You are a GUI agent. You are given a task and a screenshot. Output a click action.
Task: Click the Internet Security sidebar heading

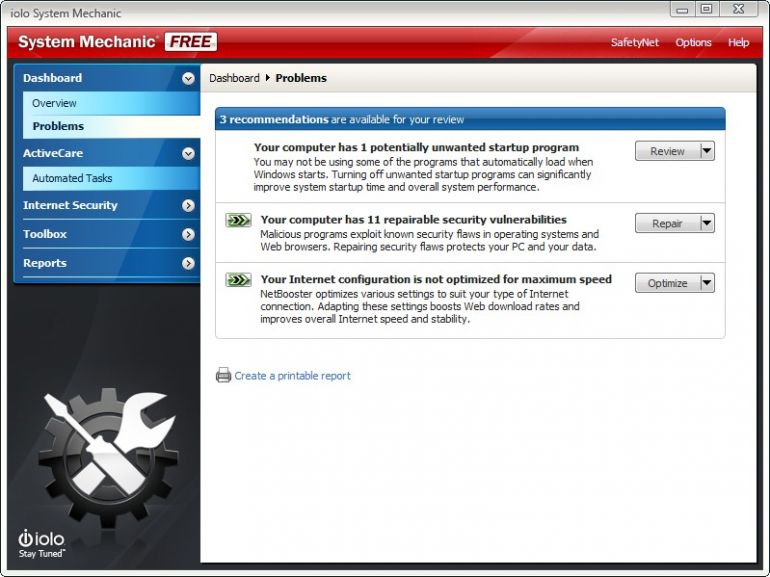click(70, 205)
